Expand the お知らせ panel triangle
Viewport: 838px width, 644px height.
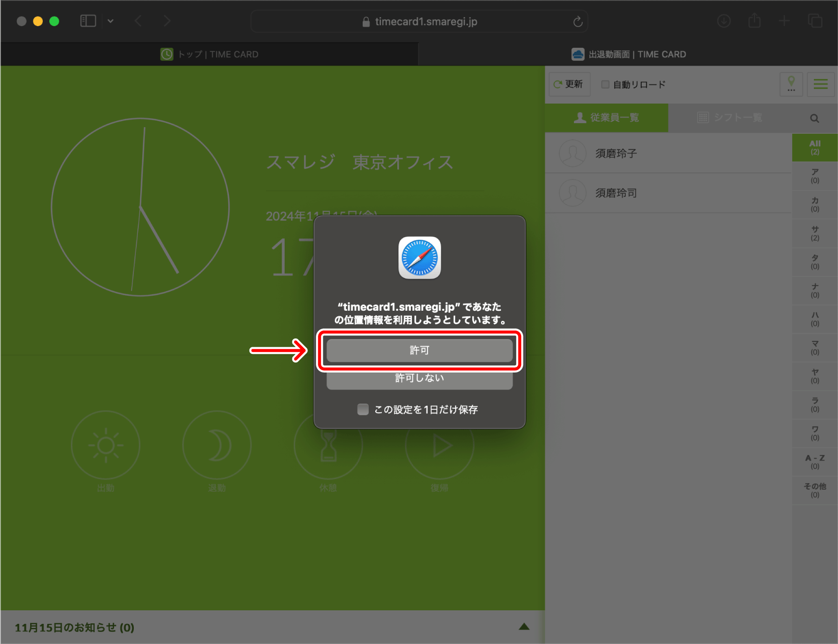(x=524, y=626)
